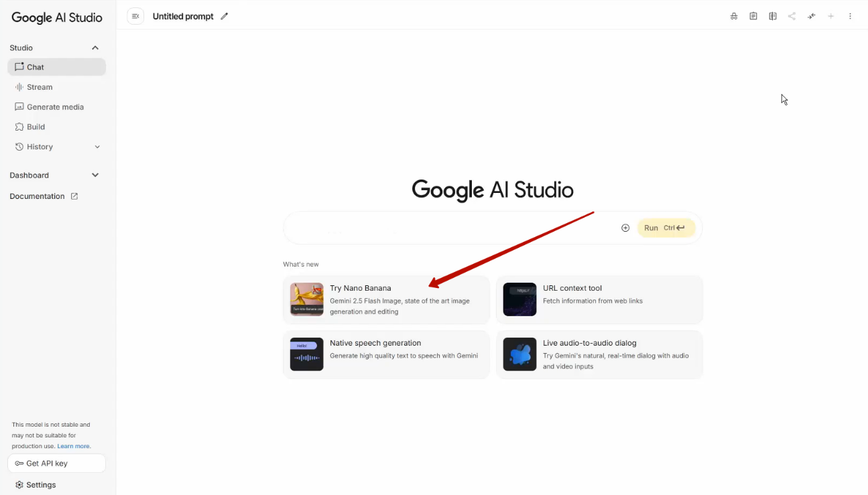This screenshot has width=868, height=495.
Task: Click the pencil icon to rename prompt
Action: click(225, 16)
